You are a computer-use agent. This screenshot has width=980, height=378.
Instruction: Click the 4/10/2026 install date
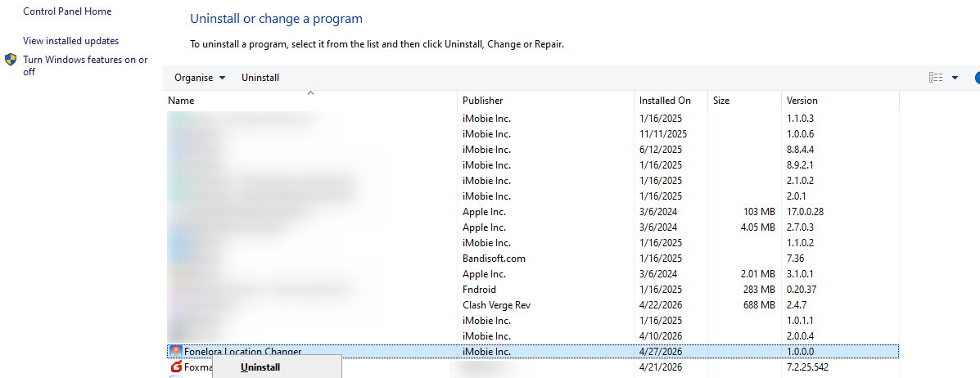[x=661, y=336]
